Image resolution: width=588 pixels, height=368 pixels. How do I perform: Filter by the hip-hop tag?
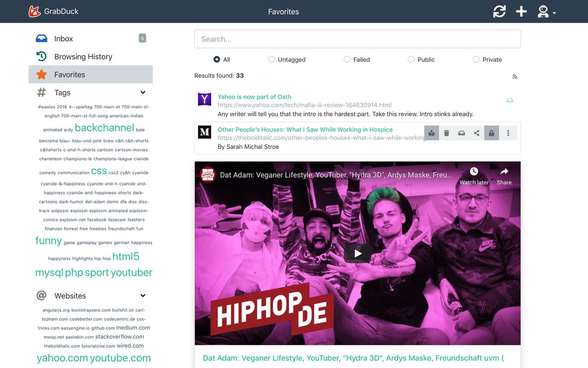pyautogui.click(x=102, y=259)
